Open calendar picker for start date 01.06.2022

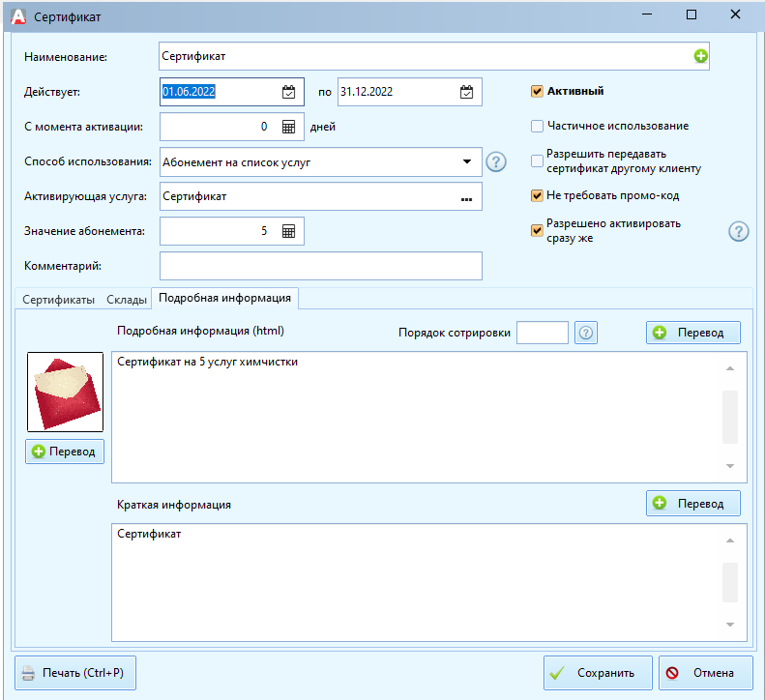tap(288, 92)
